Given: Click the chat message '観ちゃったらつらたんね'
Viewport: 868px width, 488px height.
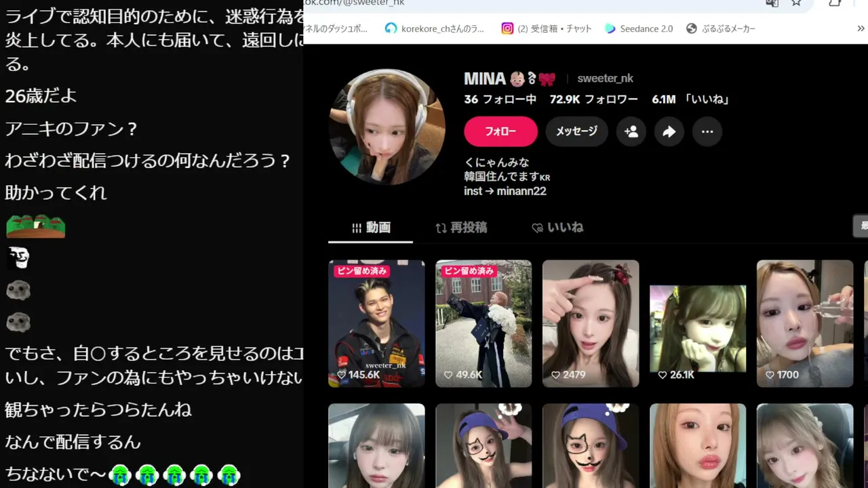Looking at the screenshot, I should tap(98, 409).
